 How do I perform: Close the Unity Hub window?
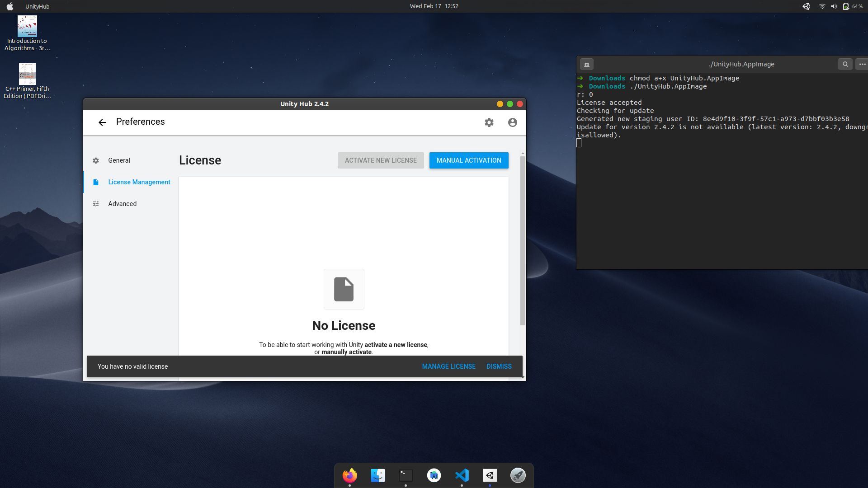[520, 104]
